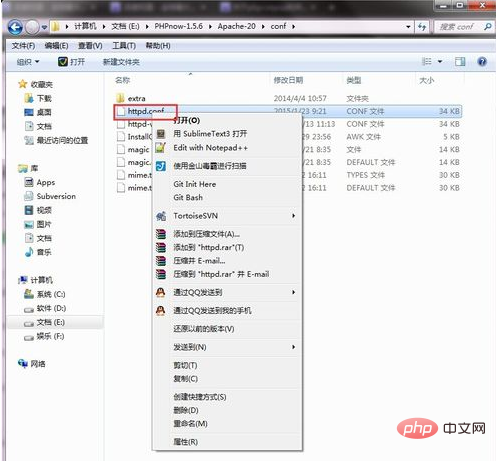Toggle the preview pane icon

click(x=460, y=62)
